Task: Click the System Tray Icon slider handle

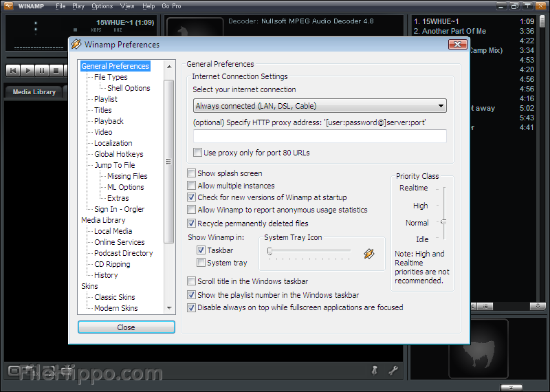Action: pyautogui.click(x=269, y=251)
